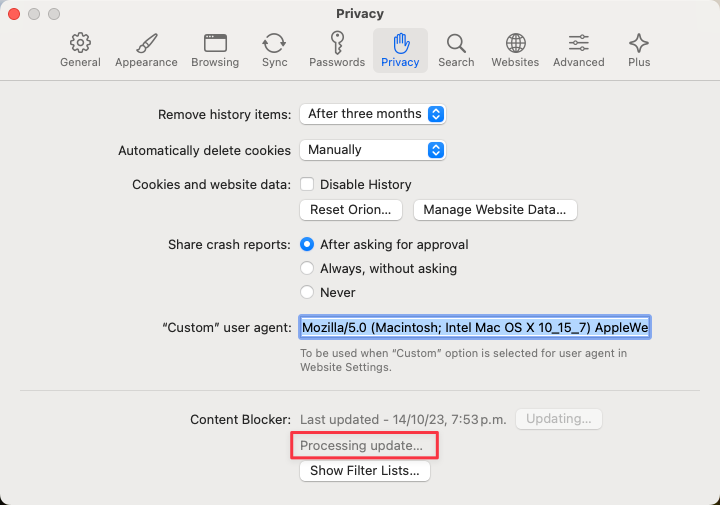Choose 'Never' for sharing crash reports
Viewport: 720px width, 505px height.
[308, 292]
